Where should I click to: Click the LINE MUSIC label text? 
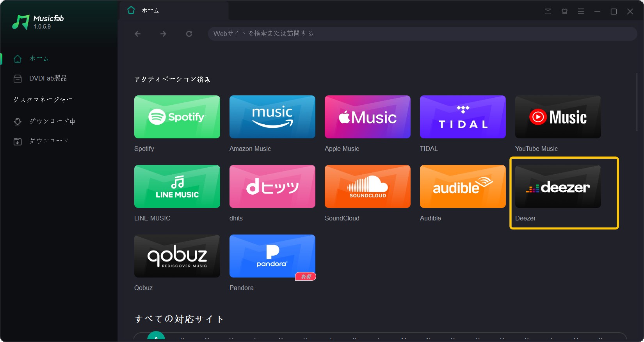(x=152, y=218)
